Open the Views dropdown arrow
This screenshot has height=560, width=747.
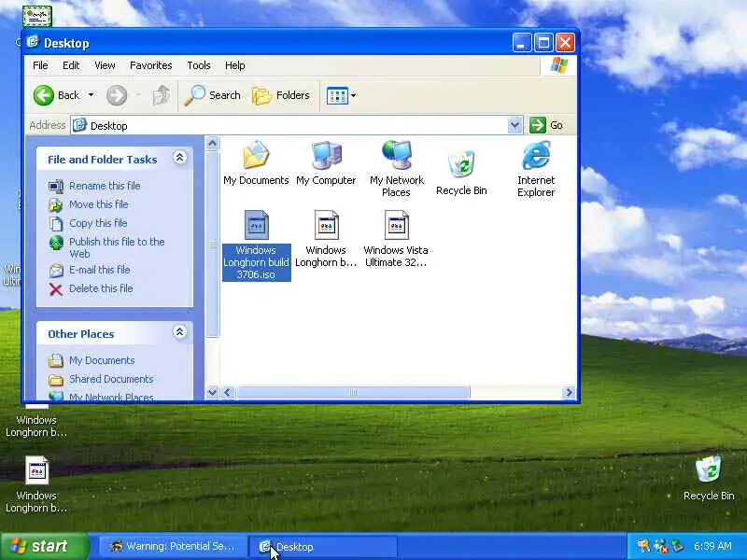point(354,95)
